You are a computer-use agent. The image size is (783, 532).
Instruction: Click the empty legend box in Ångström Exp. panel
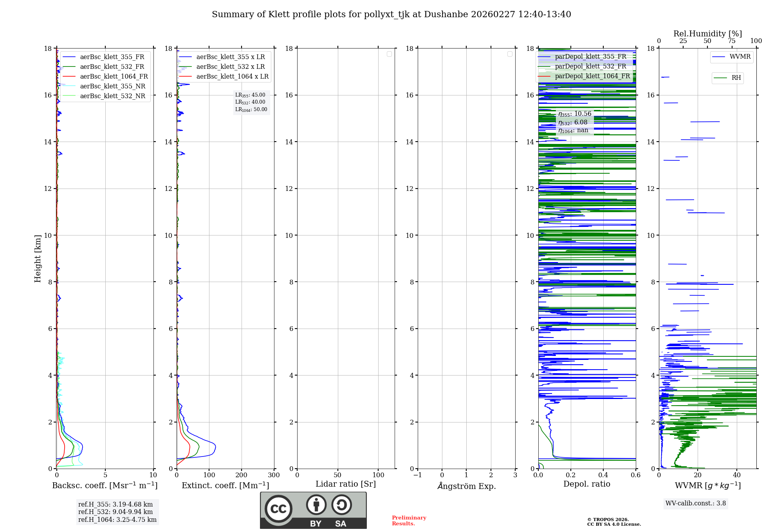(x=510, y=54)
